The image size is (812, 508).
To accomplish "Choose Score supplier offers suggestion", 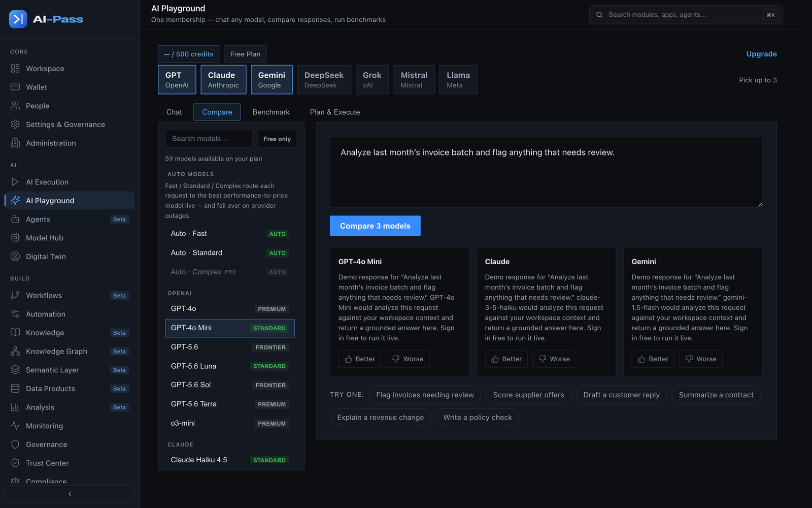I will tap(528, 395).
